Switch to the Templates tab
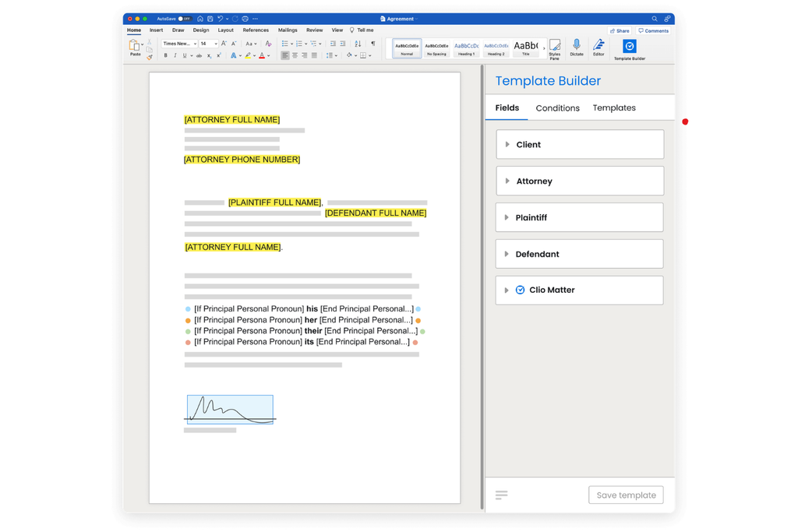798x532 pixels. [x=614, y=107]
